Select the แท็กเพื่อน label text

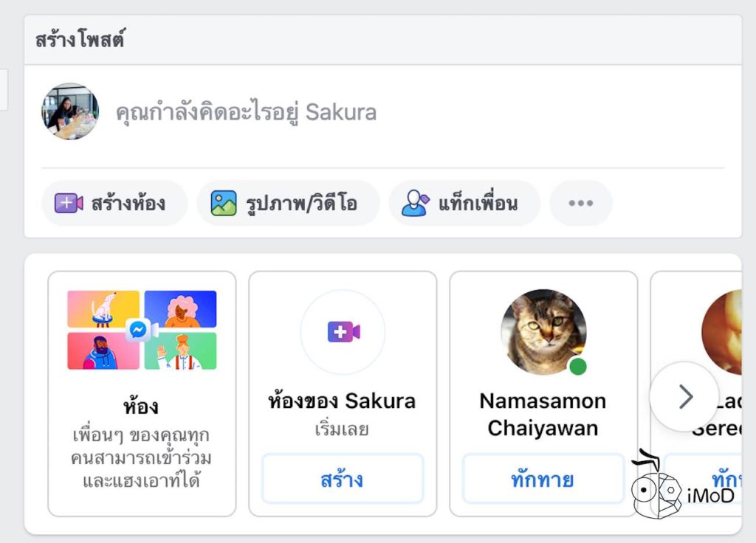coord(478,203)
